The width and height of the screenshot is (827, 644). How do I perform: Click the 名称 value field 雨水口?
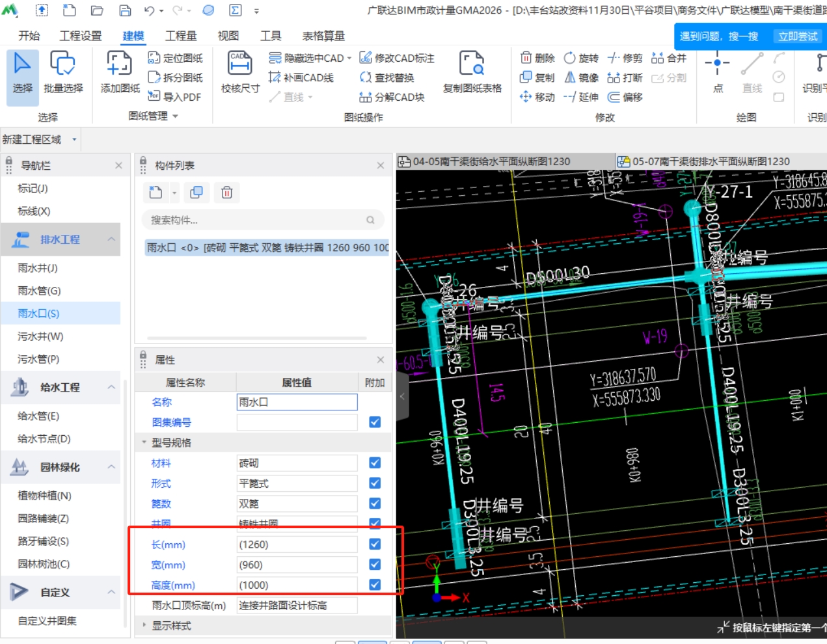(297, 402)
